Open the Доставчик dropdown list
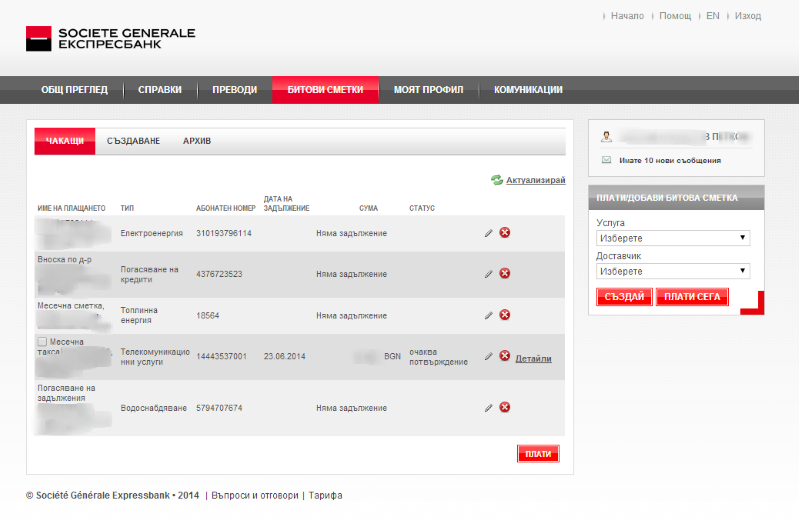This screenshot has height=521, width=799. [671, 271]
